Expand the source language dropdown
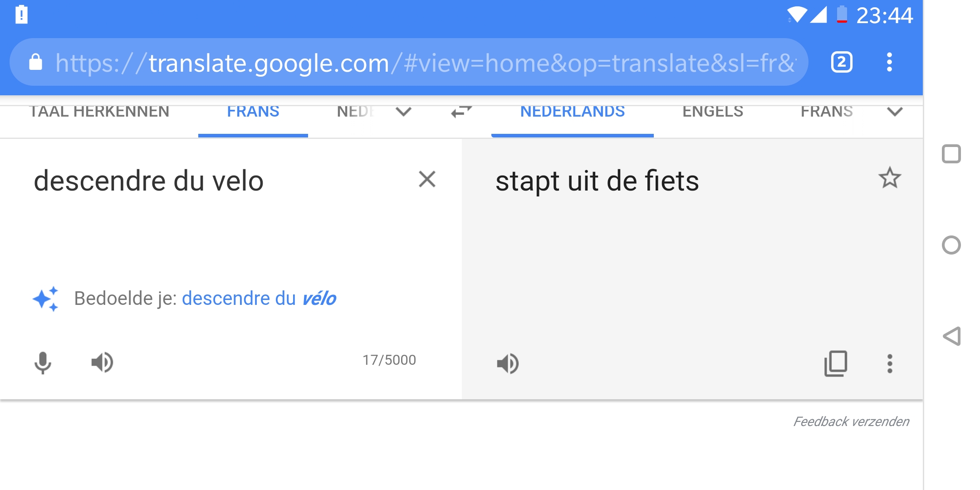 coord(403,112)
